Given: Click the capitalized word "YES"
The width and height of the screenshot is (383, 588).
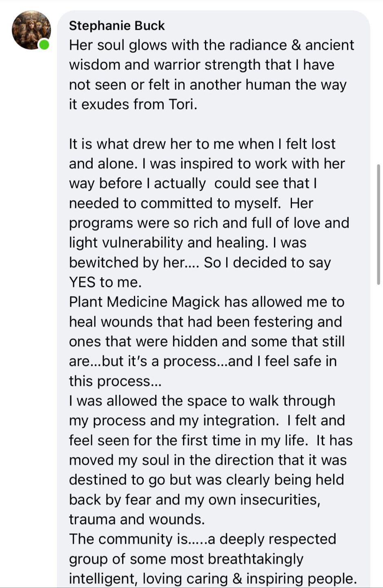Looking at the screenshot, I should (82, 282).
